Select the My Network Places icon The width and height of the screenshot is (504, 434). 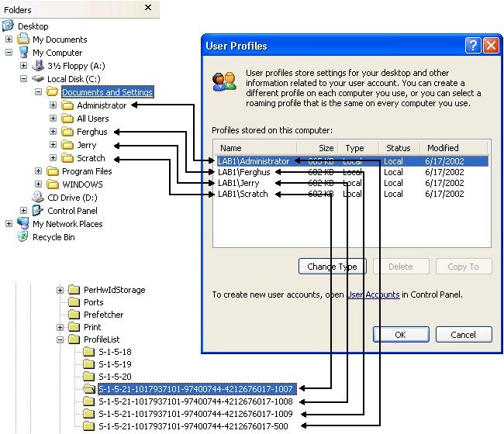pos(23,224)
